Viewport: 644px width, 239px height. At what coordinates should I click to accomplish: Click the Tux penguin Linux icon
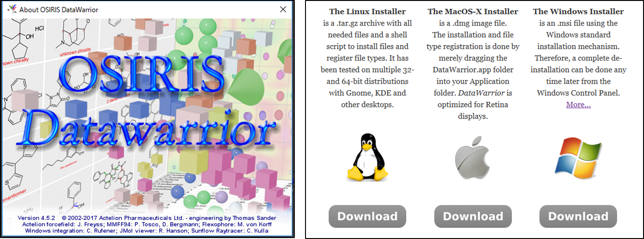[367, 157]
